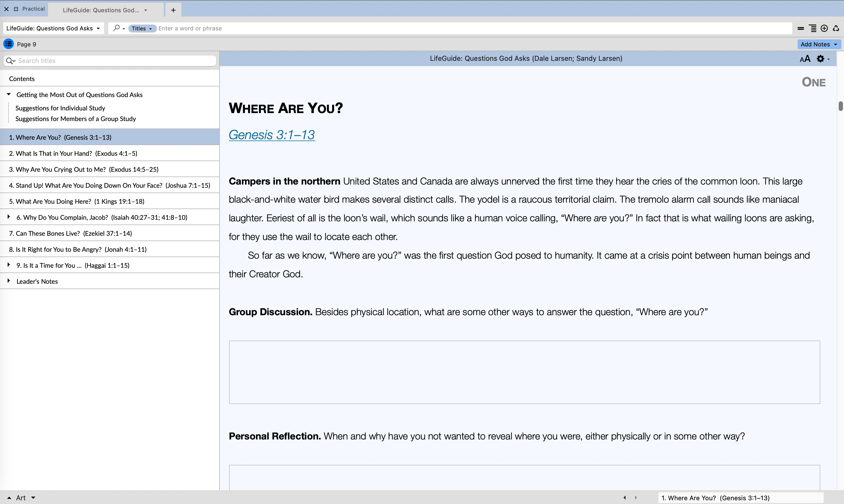Click the 'Campers in the northern' paragraph opening
Image resolution: width=844 pixels, height=504 pixels.
point(284,181)
